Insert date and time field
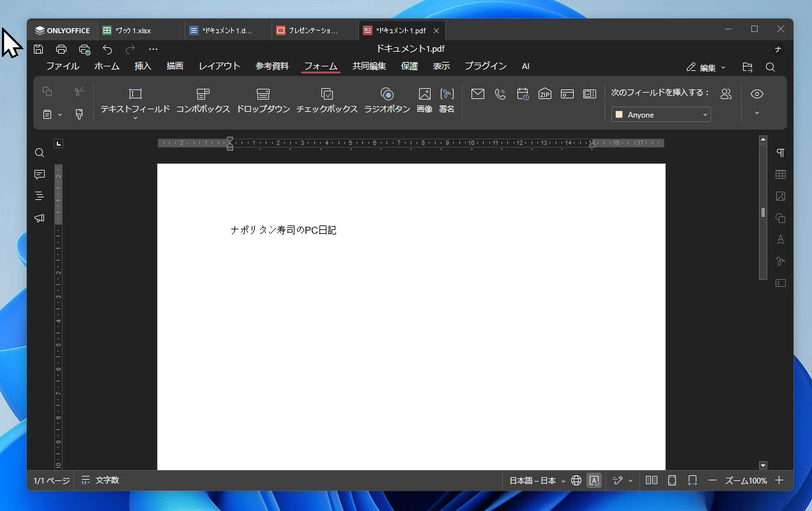 [523, 94]
